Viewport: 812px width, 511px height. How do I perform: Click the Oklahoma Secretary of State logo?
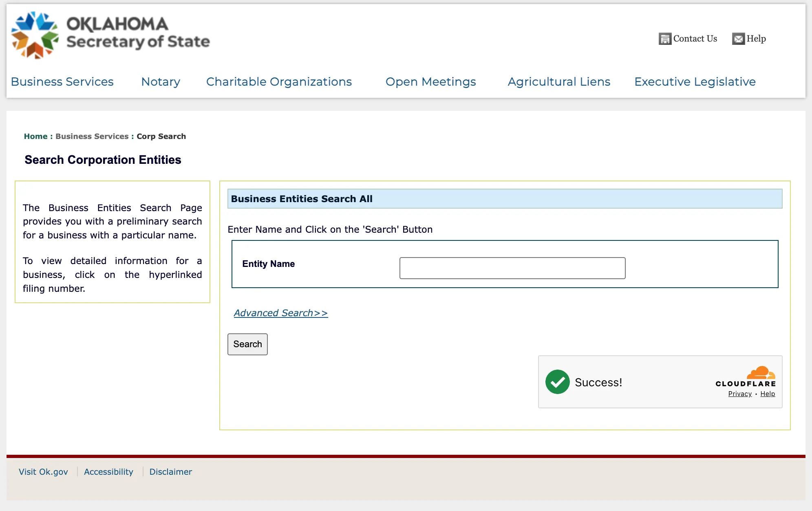coord(110,35)
